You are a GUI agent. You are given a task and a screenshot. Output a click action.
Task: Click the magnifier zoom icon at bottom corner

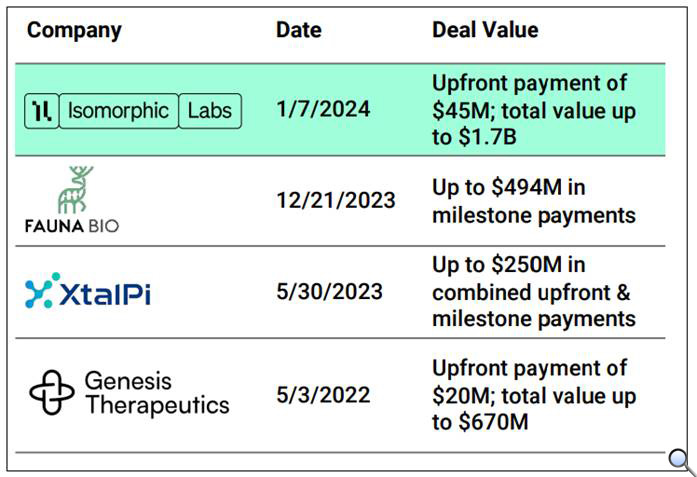point(682,461)
